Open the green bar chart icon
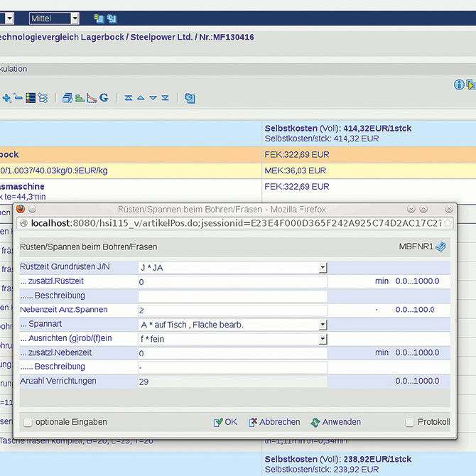The image size is (476, 476). [x=80, y=98]
